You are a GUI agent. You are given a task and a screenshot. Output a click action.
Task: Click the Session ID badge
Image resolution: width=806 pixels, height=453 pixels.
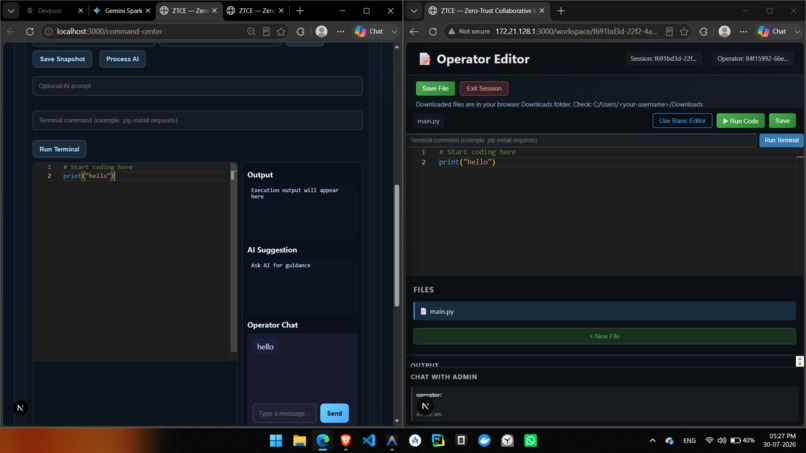[663, 59]
